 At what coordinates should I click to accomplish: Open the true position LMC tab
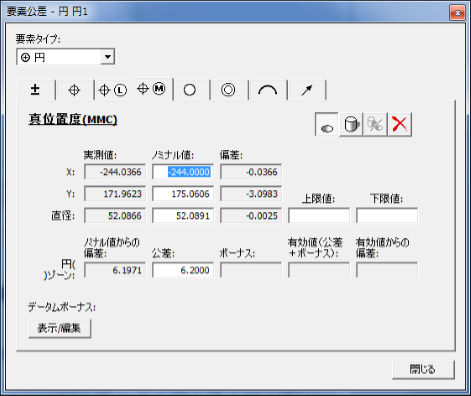113,90
